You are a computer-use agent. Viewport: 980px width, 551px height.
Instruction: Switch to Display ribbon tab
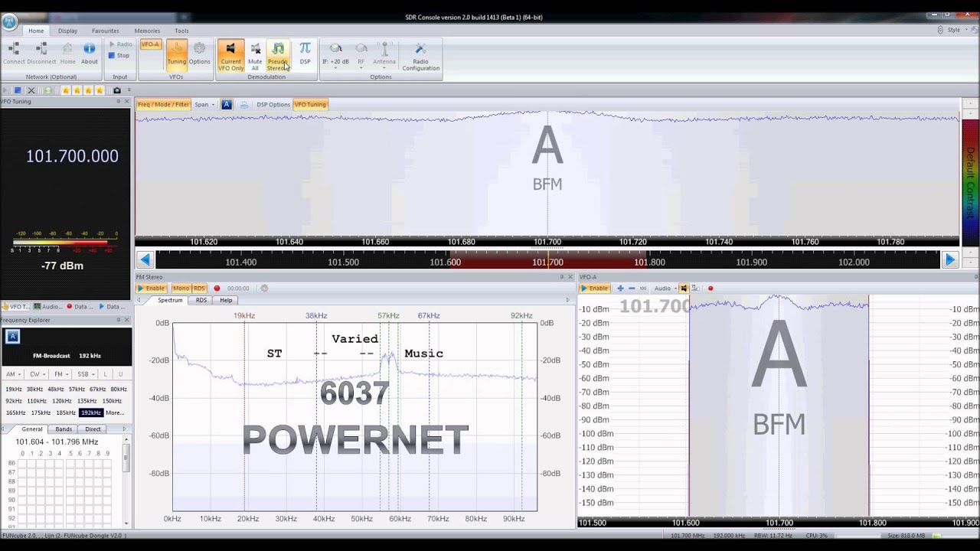[67, 31]
